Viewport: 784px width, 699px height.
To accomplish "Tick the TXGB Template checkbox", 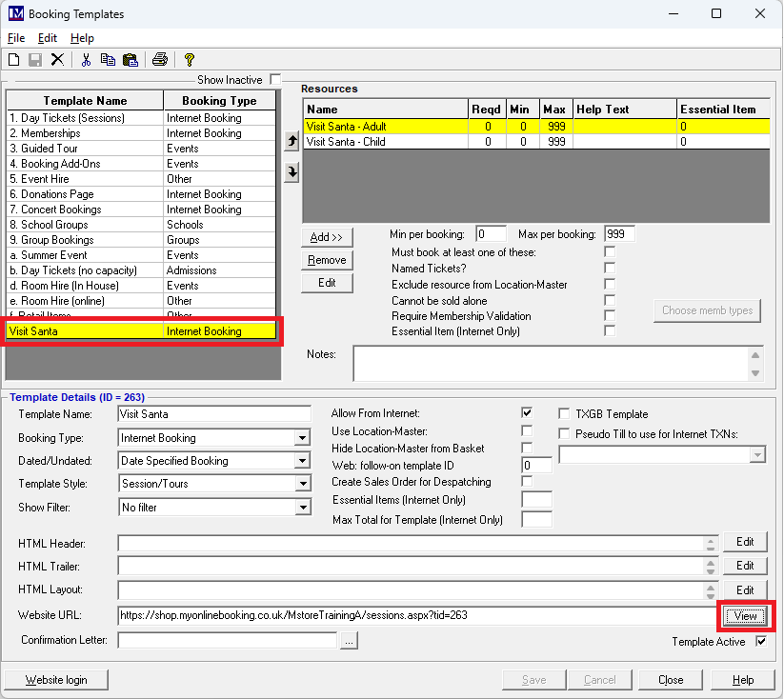I will (566, 414).
